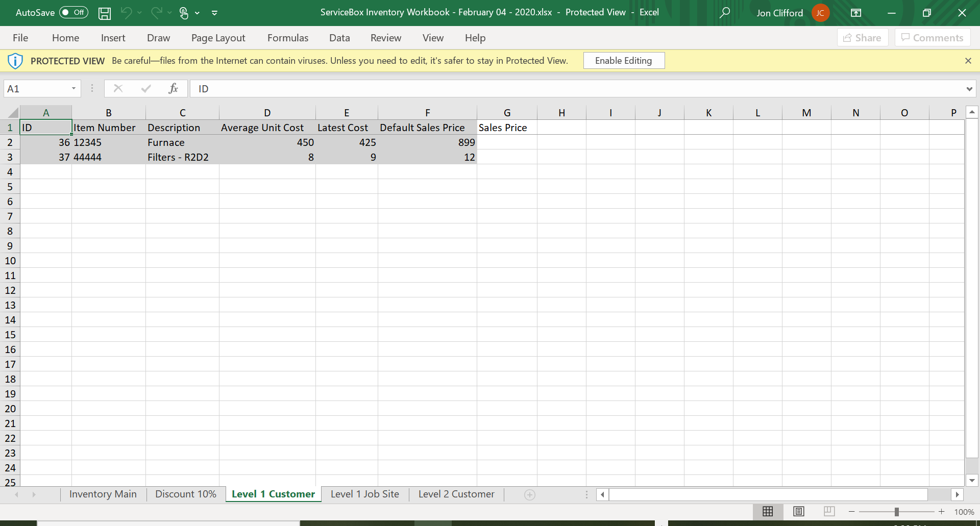Image resolution: width=980 pixels, height=526 pixels.
Task: Click the formula bar input showing ID
Action: pos(577,89)
